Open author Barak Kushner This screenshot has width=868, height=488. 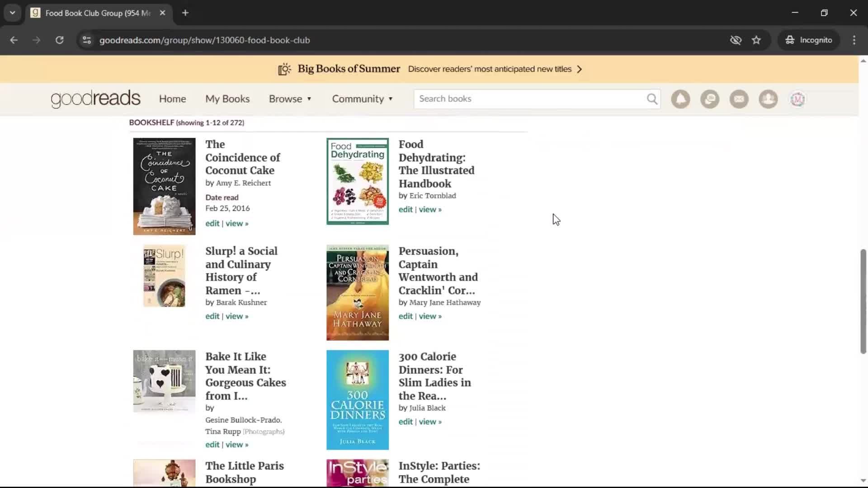click(241, 302)
